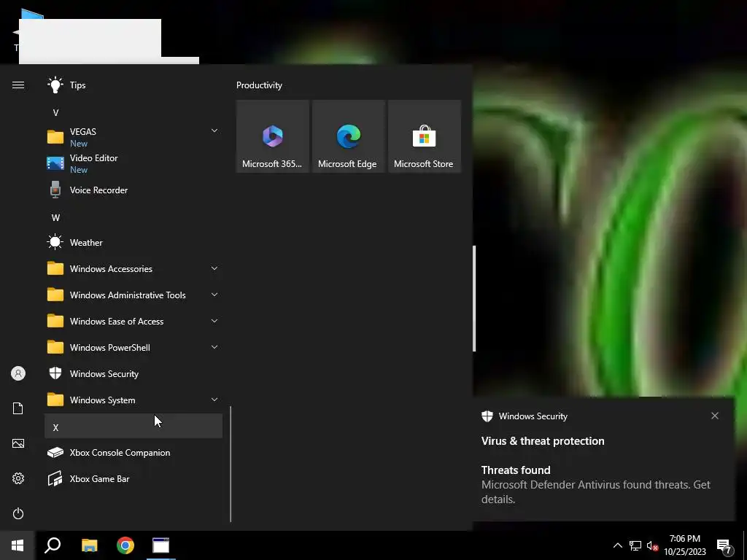747x560 pixels.
Task: Expand the VEGAS folder chevron
Action: pos(214,131)
